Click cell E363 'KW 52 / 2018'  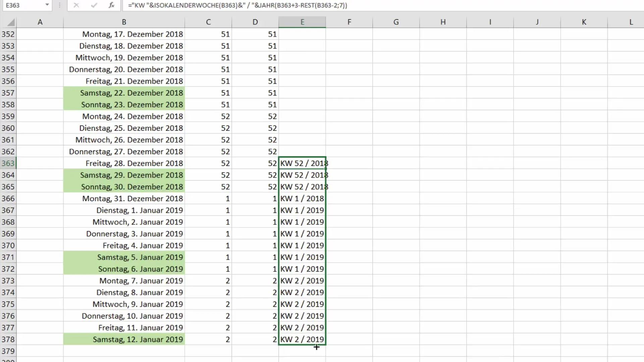pos(302,163)
